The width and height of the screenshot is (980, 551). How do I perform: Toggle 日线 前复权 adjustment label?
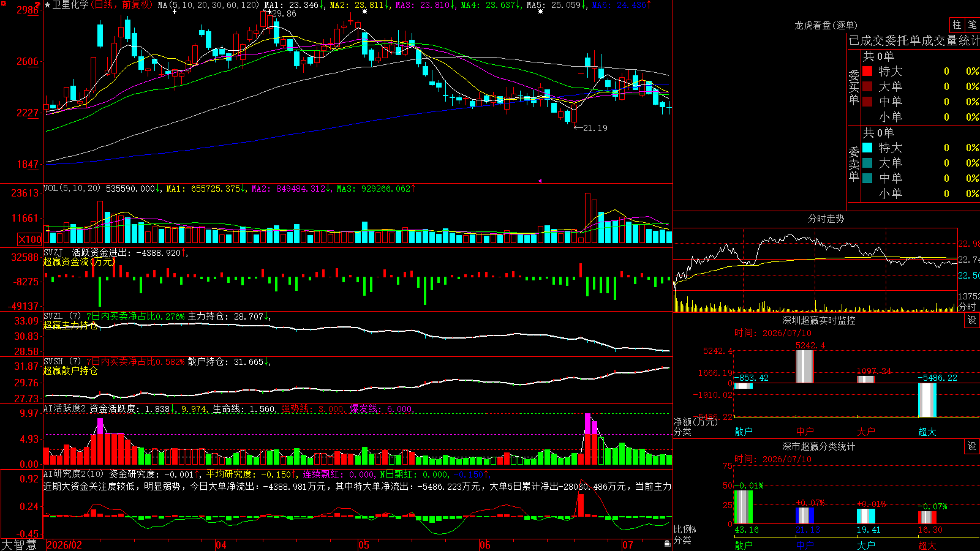coord(121,5)
